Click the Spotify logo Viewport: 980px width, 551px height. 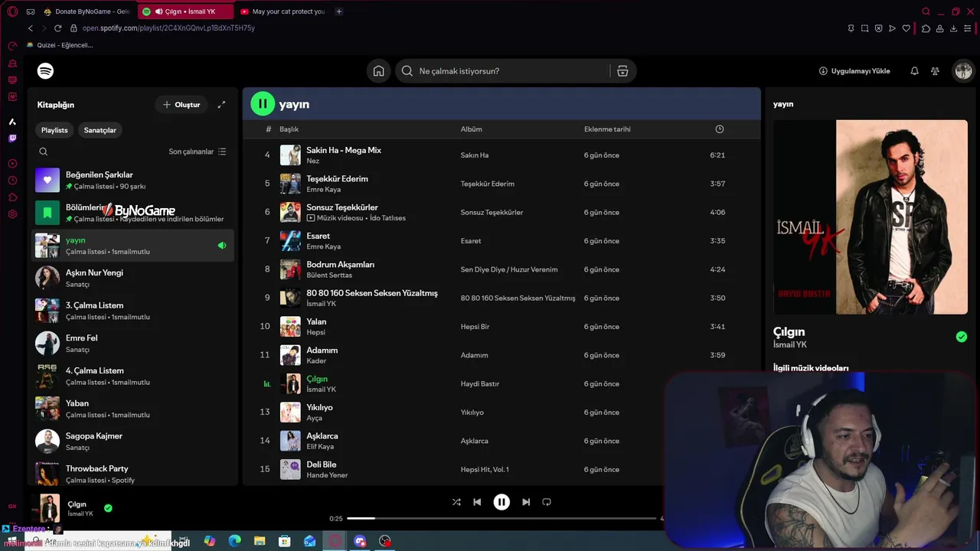tap(45, 71)
